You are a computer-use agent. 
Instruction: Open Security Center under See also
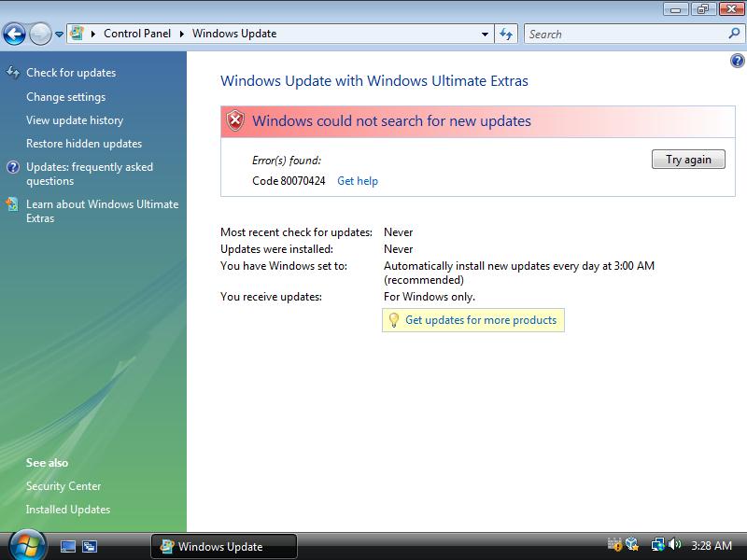(x=63, y=486)
